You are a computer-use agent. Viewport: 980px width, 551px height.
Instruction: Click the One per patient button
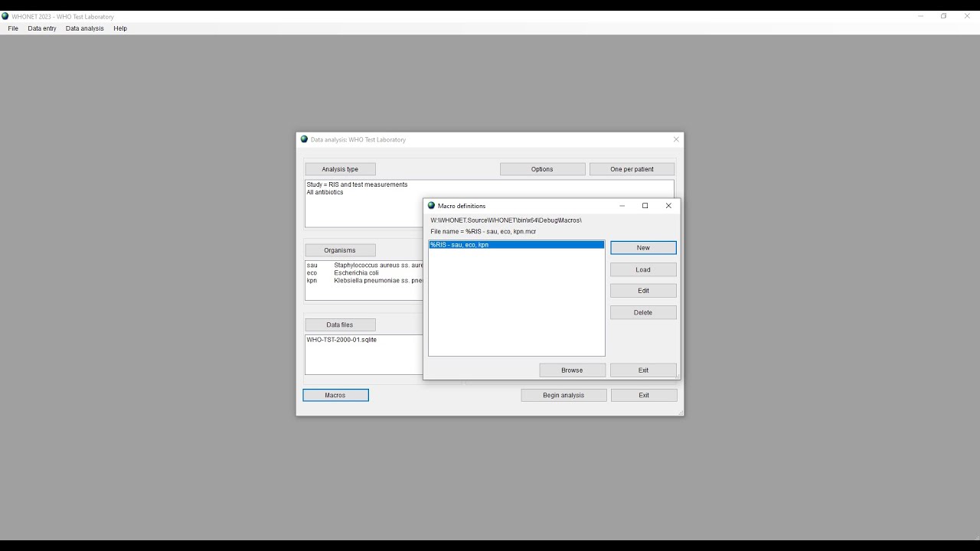pos(632,169)
